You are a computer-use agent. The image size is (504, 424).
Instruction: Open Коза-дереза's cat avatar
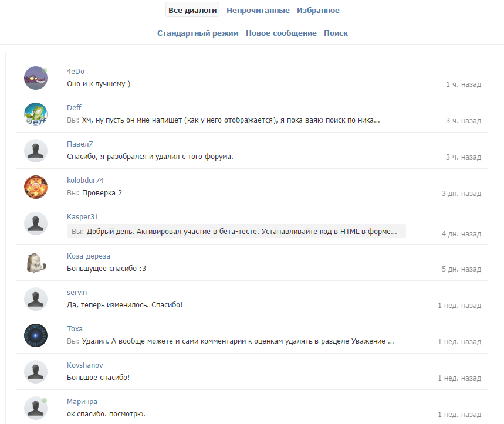pyautogui.click(x=36, y=262)
